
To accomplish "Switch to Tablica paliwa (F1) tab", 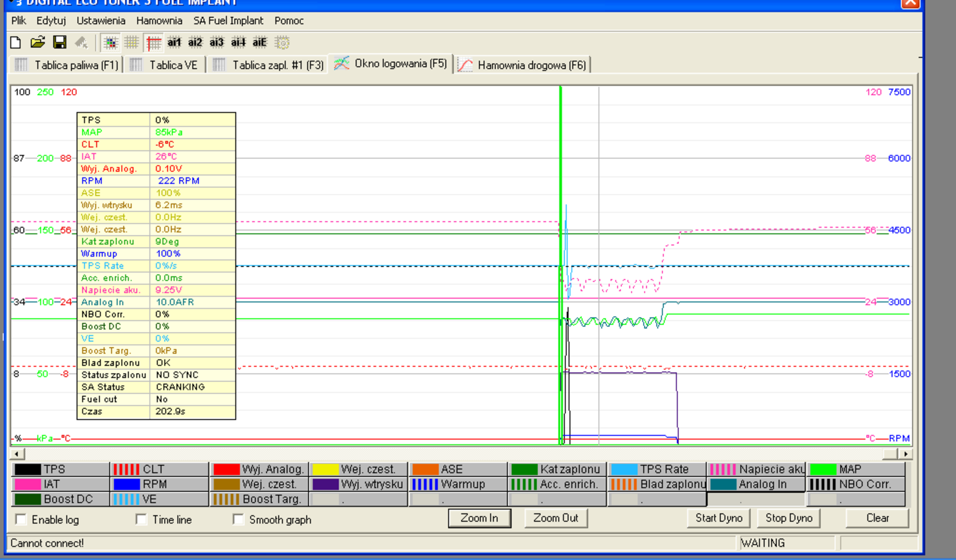I will (x=66, y=65).
